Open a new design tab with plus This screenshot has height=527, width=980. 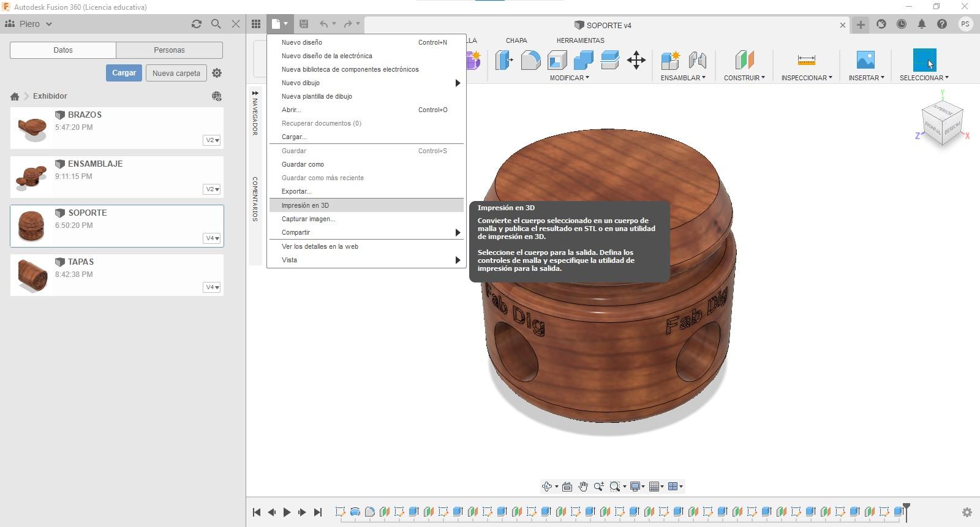861,25
